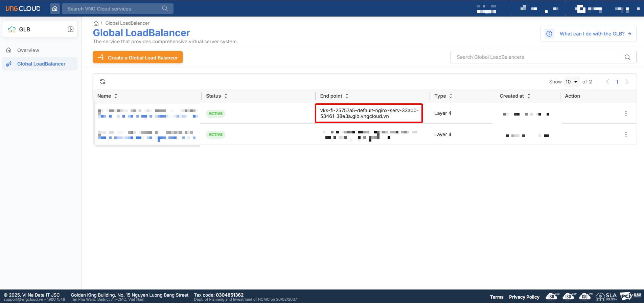Focus the Search Global LoadBalancers input field
The width and height of the screenshot is (644, 303).
coord(538,57)
